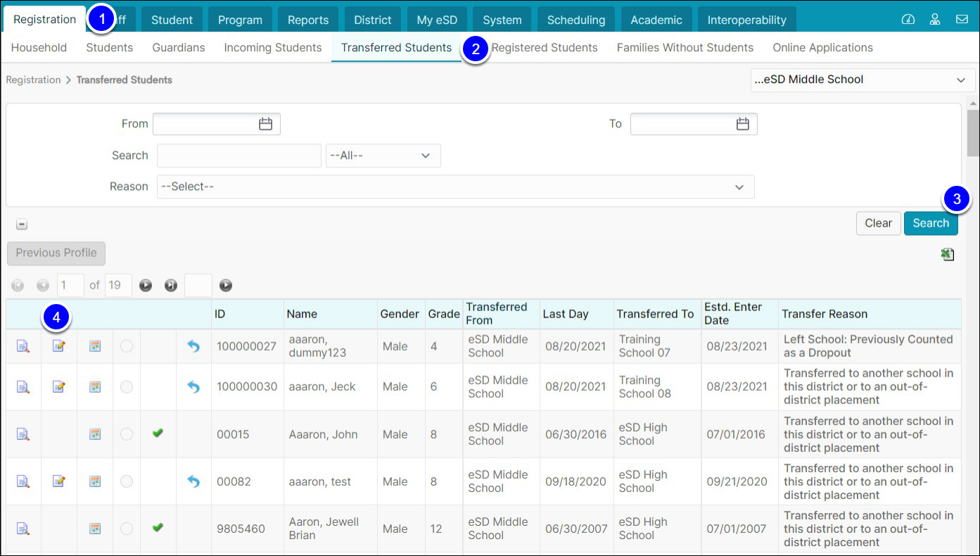Click the Search button
980x556 pixels.
coord(931,223)
